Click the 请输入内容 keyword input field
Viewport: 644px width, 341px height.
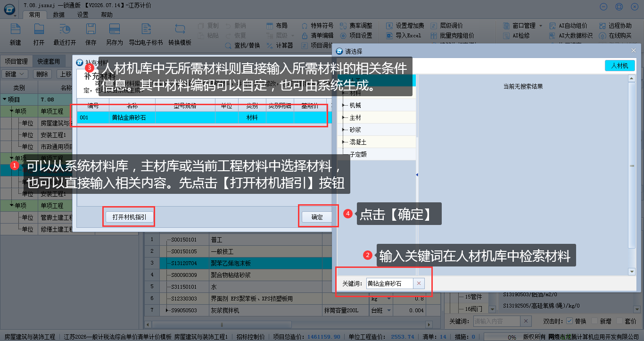[497, 321]
